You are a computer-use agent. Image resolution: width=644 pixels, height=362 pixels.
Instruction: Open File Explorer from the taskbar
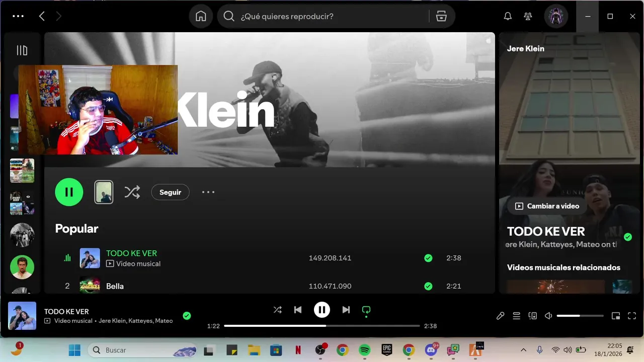pyautogui.click(x=254, y=350)
